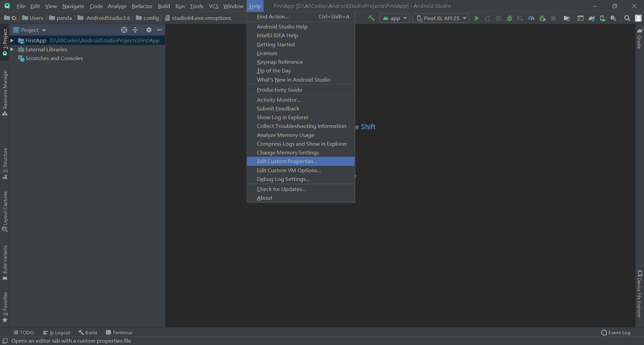Open the Profiler gauge icon

531,18
